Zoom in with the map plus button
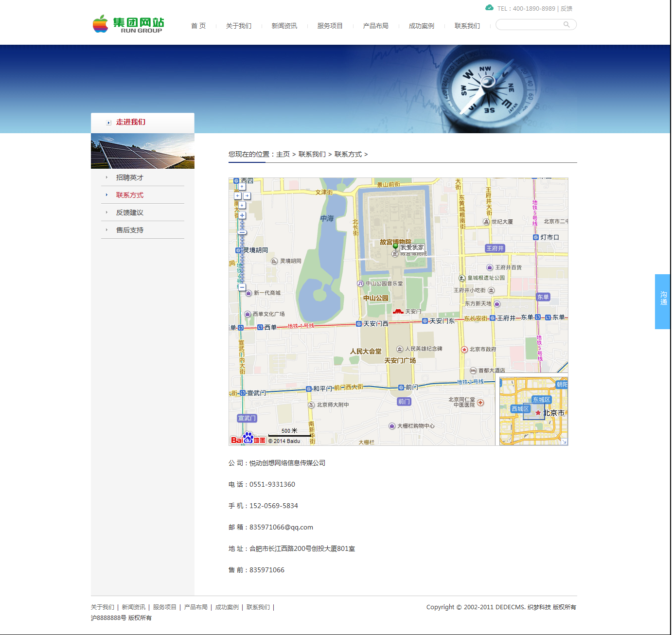 click(242, 215)
